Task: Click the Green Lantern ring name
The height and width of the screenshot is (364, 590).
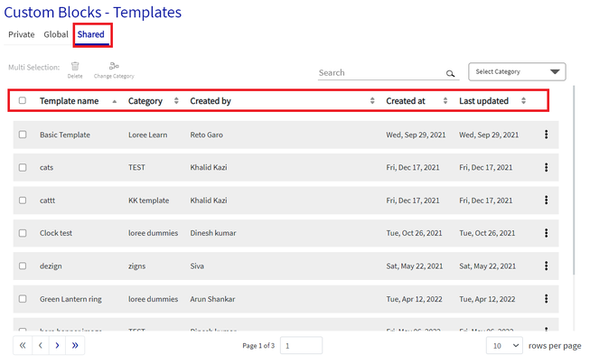Action: (70, 299)
